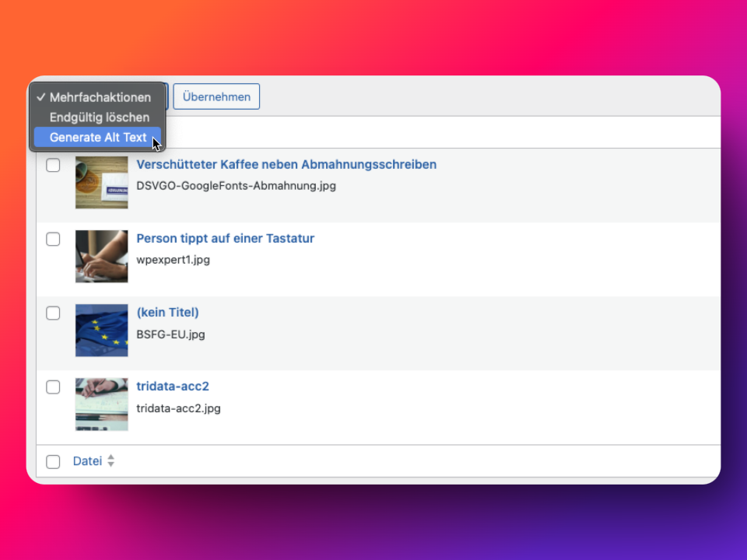This screenshot has width=747, height=560.
Task: Click the Übernehmen button
Action: point(216,97)
